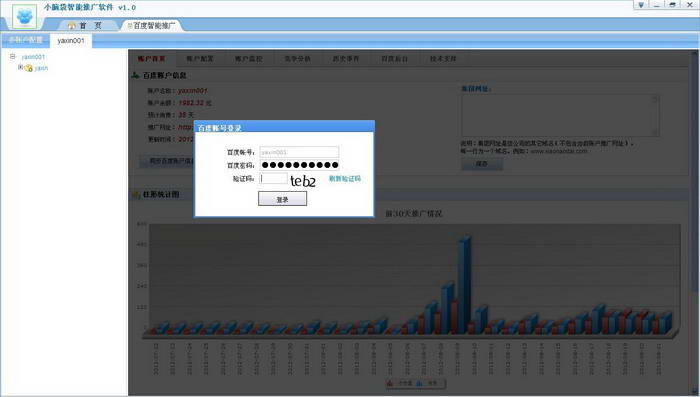Viewport: 700px width, 397px height.
Task: Click the red account name value yaxin001
Action: click(193, 91)
